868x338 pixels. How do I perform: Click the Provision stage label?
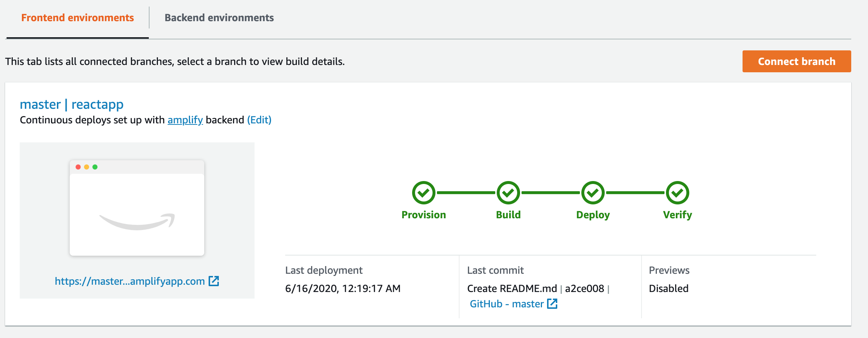coord(423,215)
